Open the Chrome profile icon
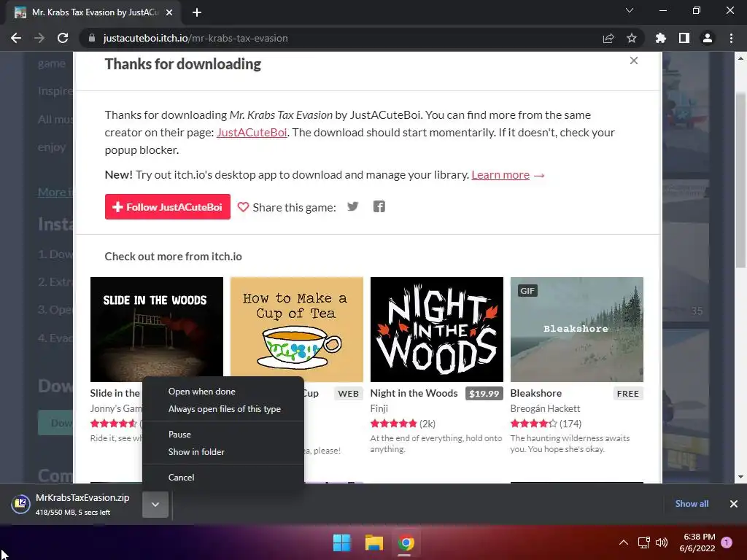 (708, 38)
